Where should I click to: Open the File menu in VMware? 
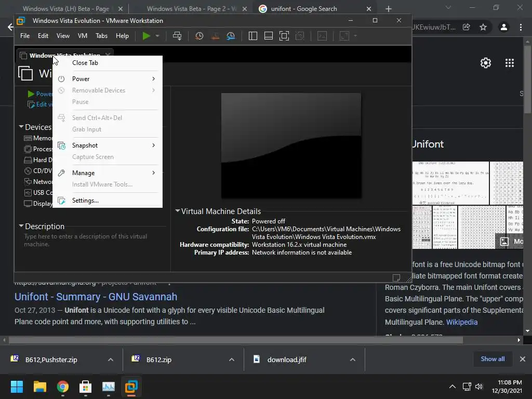(x=25, y=36)
